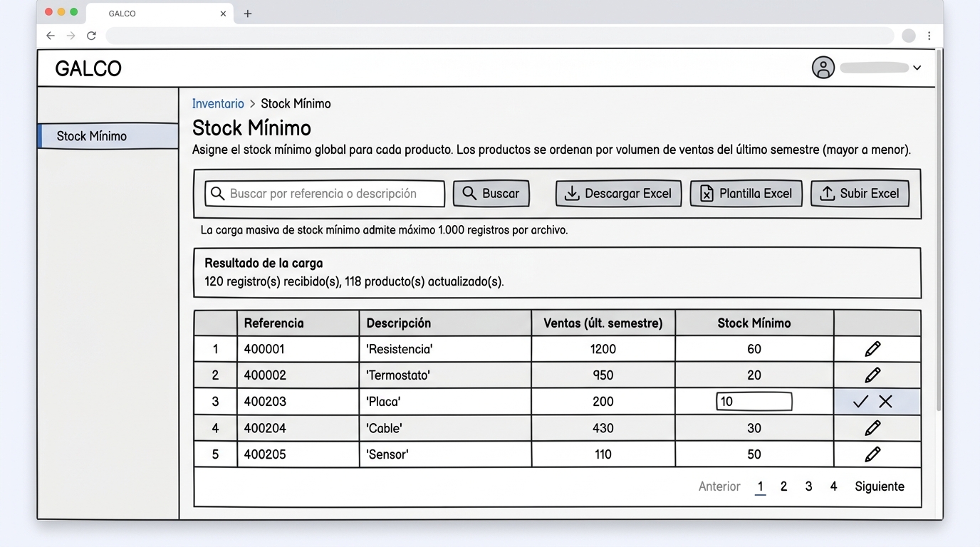Click the Stock Mínimo column header

pos(754,323)
